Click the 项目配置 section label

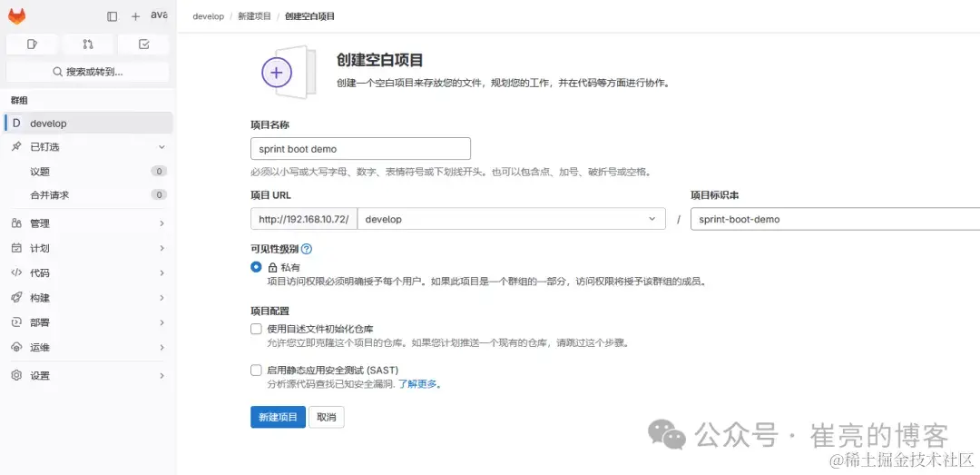point(270,311)
